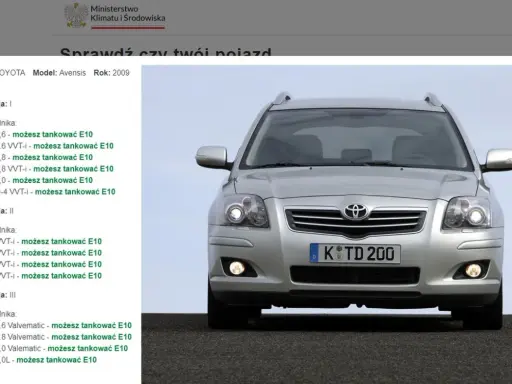Click the ',6 VVT-i - możesz tankować E10' row
The height and width of the screenshot is (384, 512).
57,146
